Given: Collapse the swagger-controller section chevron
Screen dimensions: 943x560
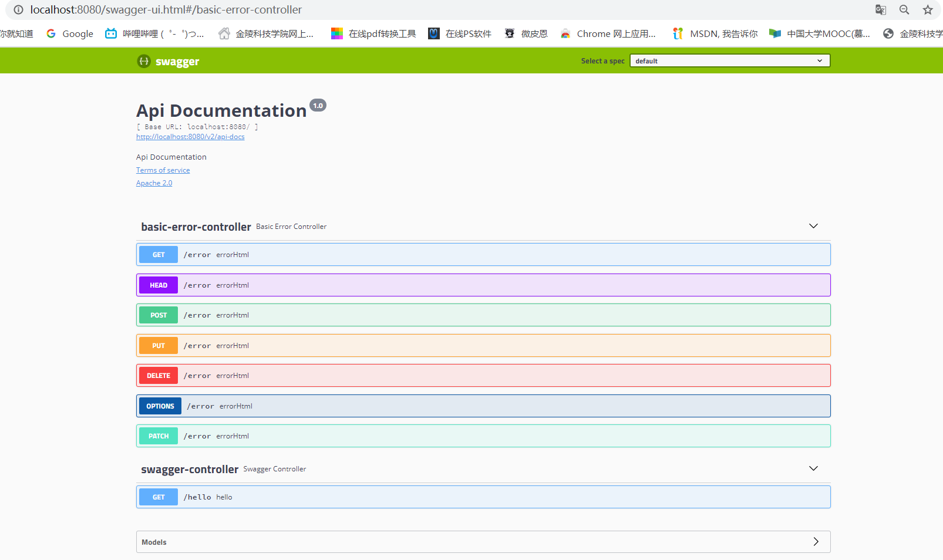Looking at the screenshot, I should coord(813,468).
